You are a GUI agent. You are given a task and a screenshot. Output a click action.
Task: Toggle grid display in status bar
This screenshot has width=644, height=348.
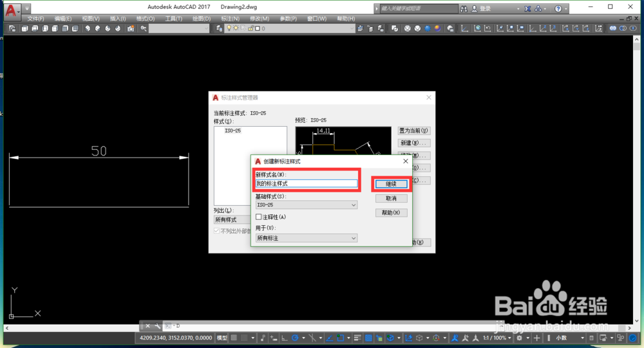coord(234,338)
